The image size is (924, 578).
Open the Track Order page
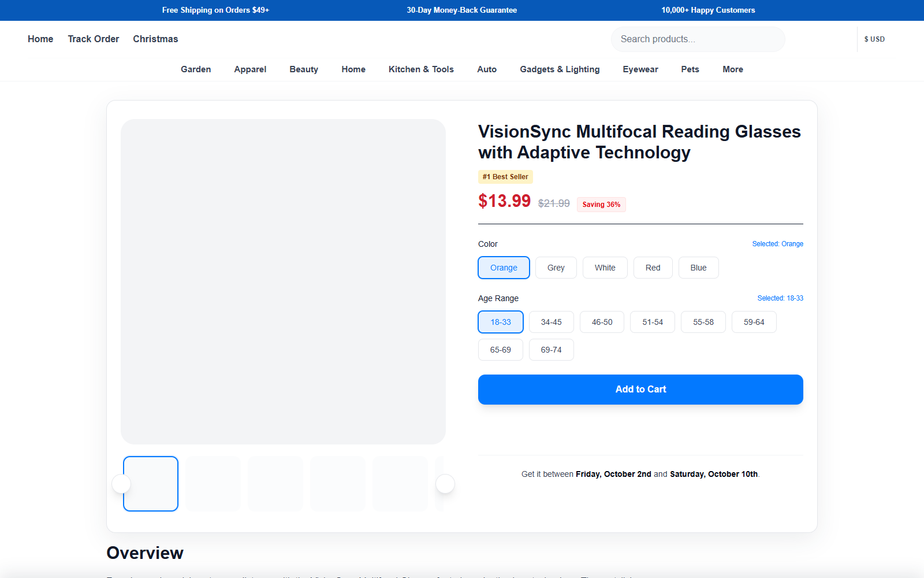(x=94, y=39)
